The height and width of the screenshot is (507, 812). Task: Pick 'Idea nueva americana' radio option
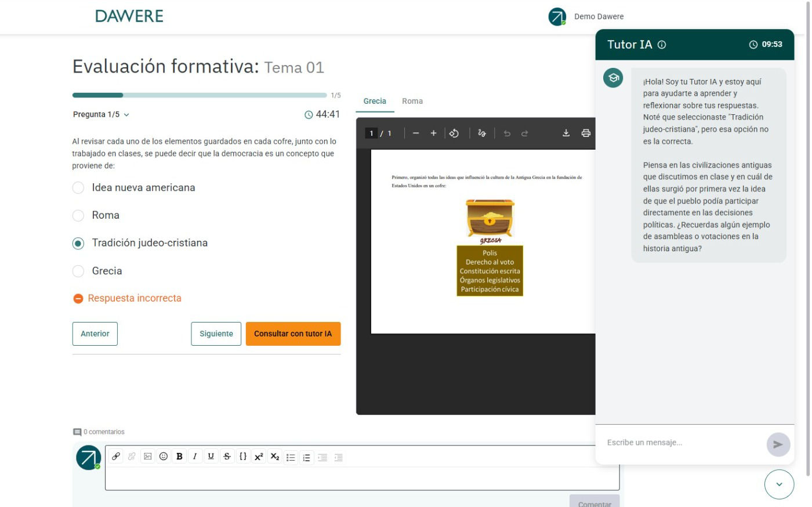[78, 188]
